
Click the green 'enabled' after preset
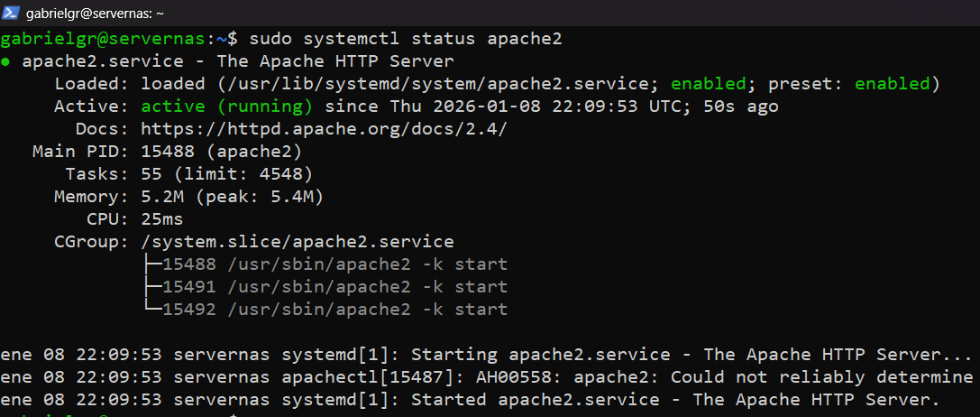coord(891,84)
